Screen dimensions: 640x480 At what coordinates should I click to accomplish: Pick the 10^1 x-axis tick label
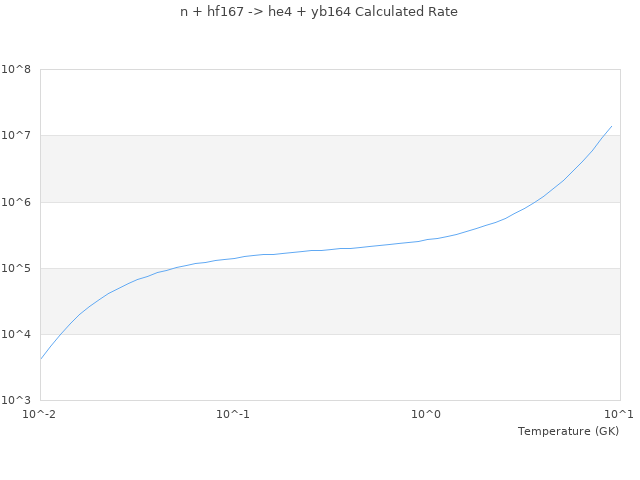[x=619, y=414]
